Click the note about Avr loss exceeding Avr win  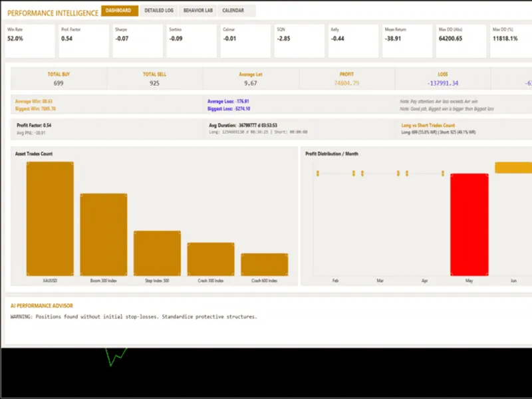439,101
